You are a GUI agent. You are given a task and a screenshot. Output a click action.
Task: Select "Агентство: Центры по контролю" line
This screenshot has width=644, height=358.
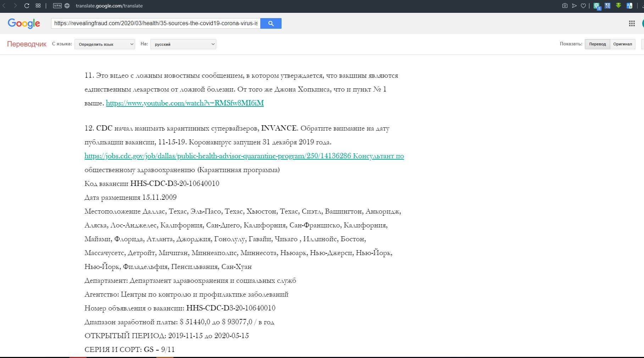tap(187, 294)
